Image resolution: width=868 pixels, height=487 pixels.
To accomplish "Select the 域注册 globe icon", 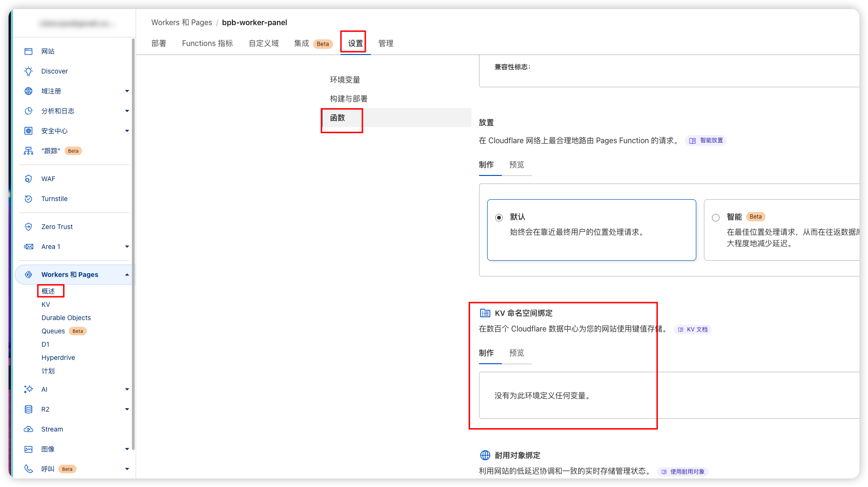I will (28, 91).
